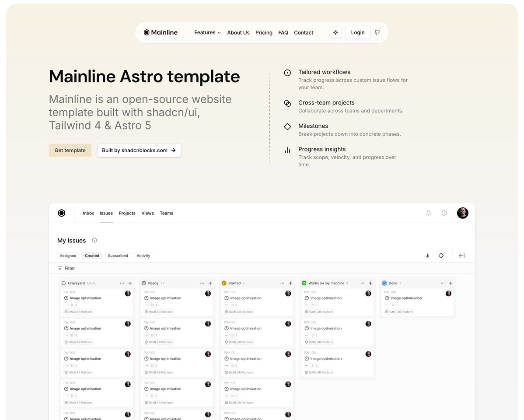Open the Built by shadcnblocks.com link
The height and width of the screenshot is (420, 524).
pyautogui.click(x=139, y=150)
